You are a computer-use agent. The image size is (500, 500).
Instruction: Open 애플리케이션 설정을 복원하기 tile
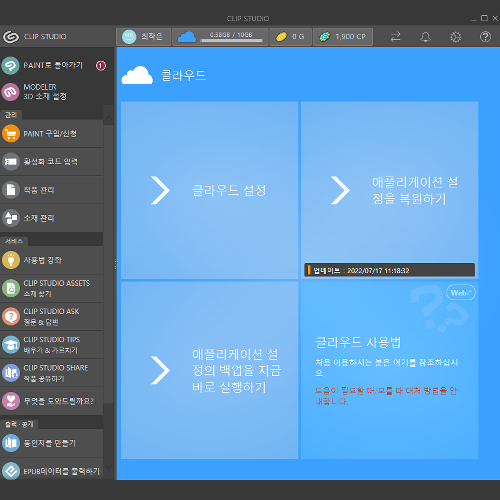pyautogui.click(x=389, y=190)
